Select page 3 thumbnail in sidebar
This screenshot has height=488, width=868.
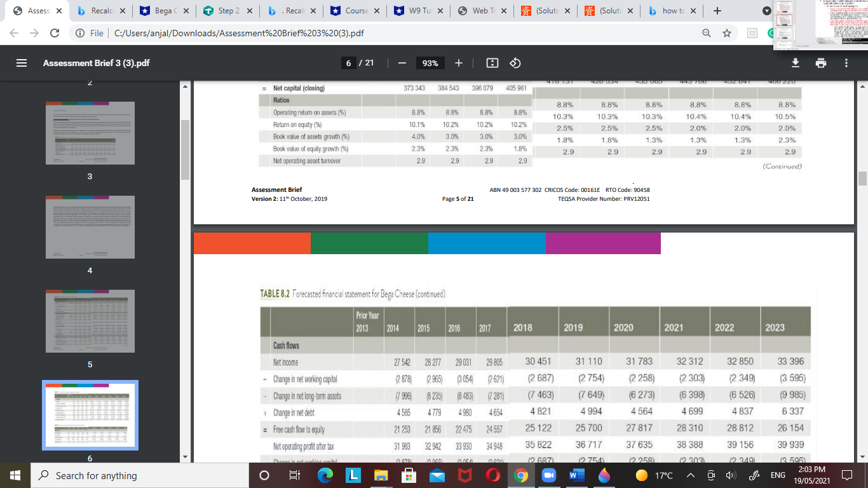(90, 133)
